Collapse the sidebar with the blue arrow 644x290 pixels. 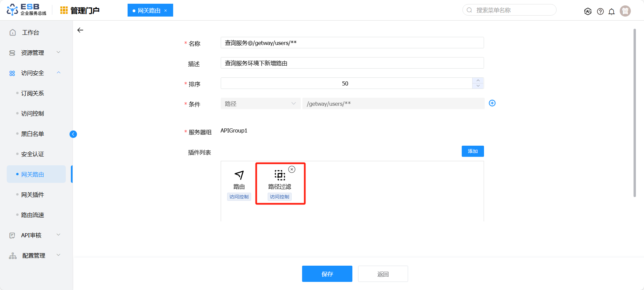click(x=73, y=134)
